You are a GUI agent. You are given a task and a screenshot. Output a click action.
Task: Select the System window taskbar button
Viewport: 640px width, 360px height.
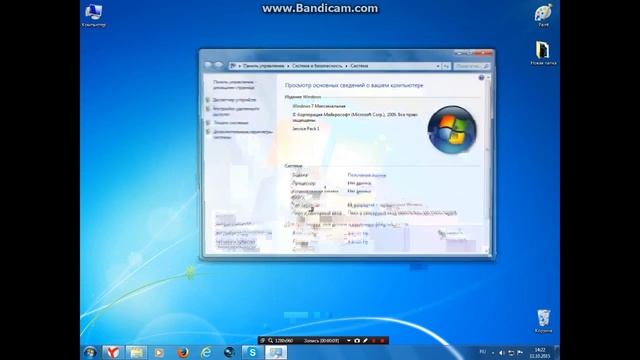[276, 352]
